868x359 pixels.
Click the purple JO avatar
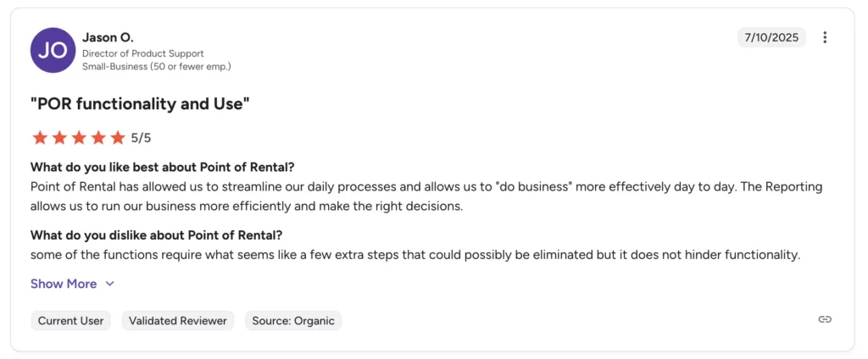53,50
